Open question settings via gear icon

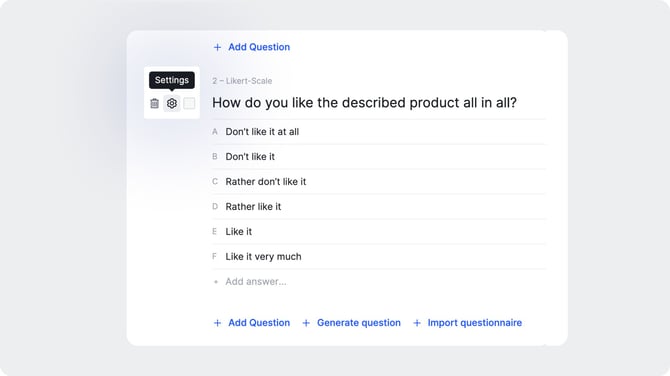172,103
